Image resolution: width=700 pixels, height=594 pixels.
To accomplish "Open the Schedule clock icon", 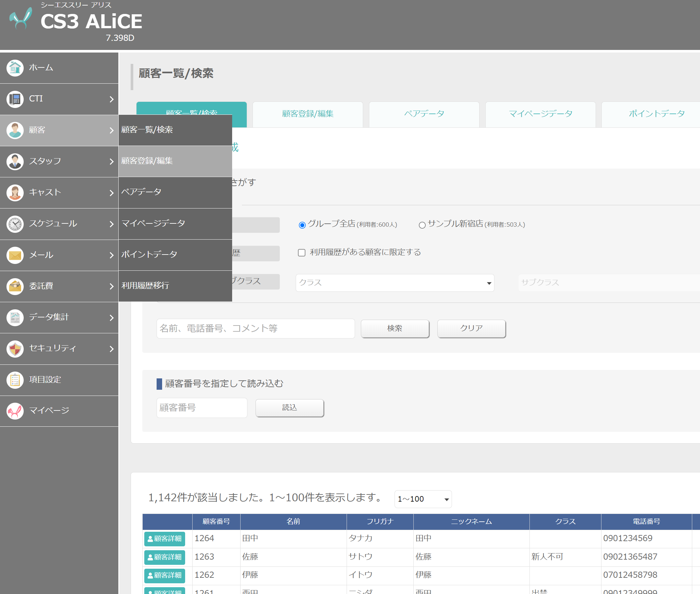I will click(15, 224).
